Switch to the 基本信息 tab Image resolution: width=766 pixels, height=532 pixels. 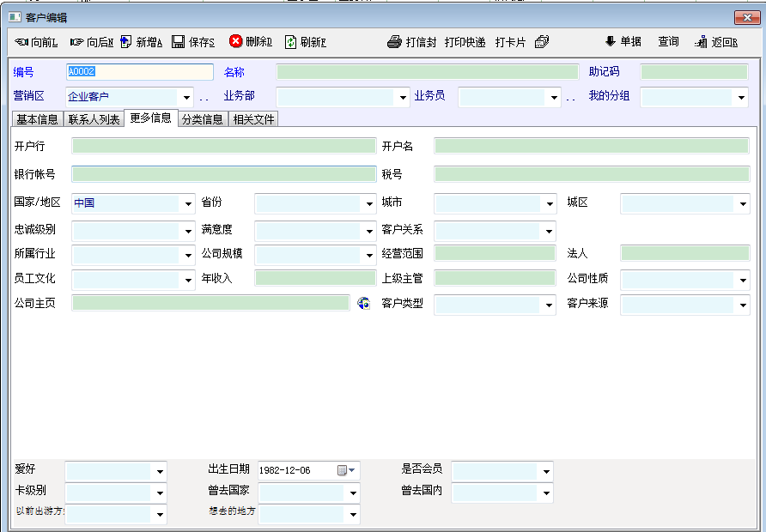tap(38, 119)
